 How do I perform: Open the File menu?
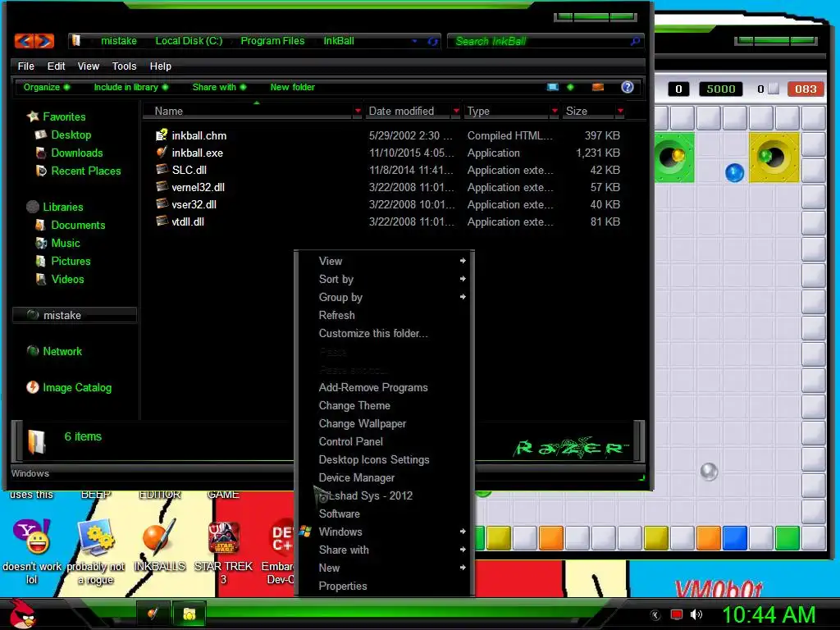pos(25,66)
